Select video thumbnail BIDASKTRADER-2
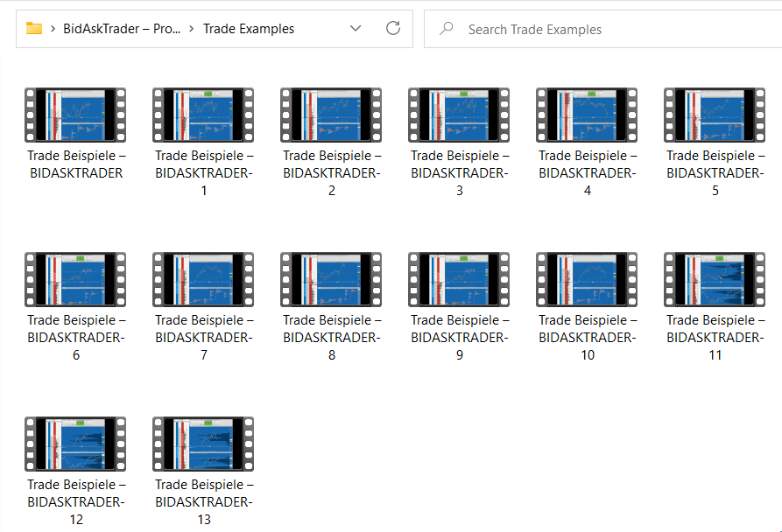 pyautogui.click(x=331, y=115)
